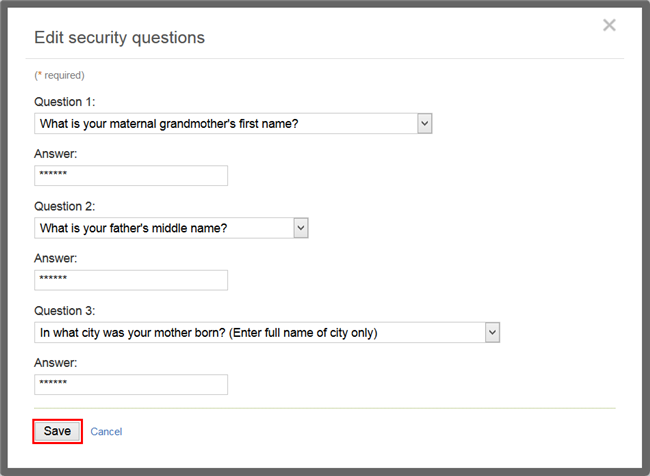Click the Answer label under Question 2
This screenshot has height=476, width=650.
click(x=55, y=258)
